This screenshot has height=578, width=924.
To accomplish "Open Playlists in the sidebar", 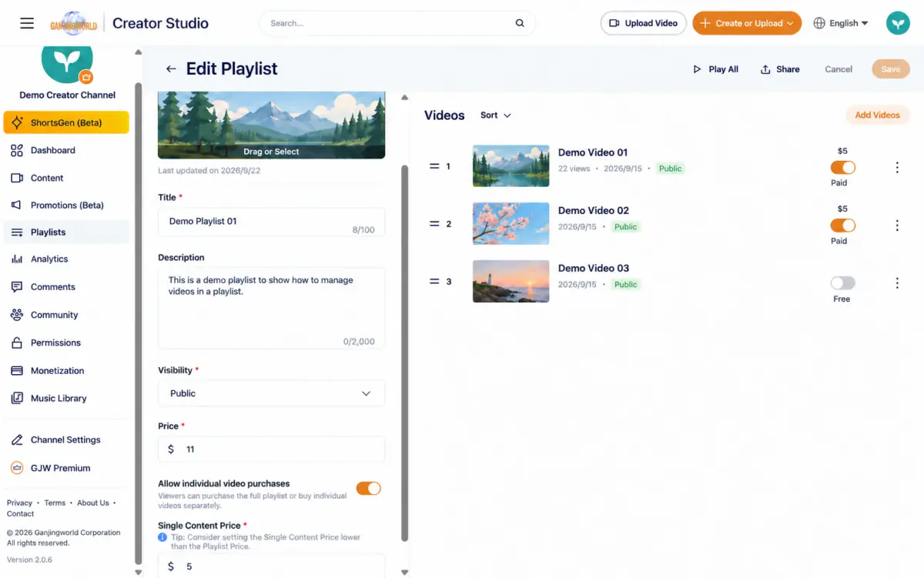I will coord(66,232).
